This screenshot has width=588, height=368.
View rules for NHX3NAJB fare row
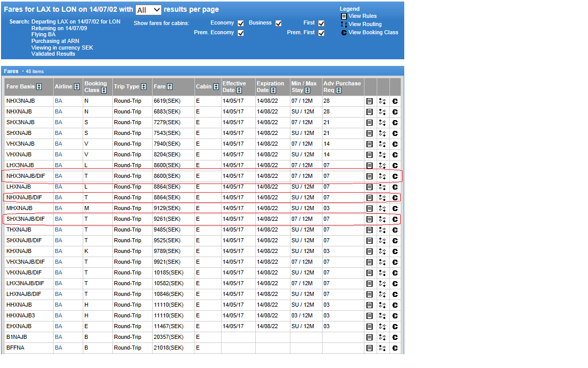click(x=370, y=101)
